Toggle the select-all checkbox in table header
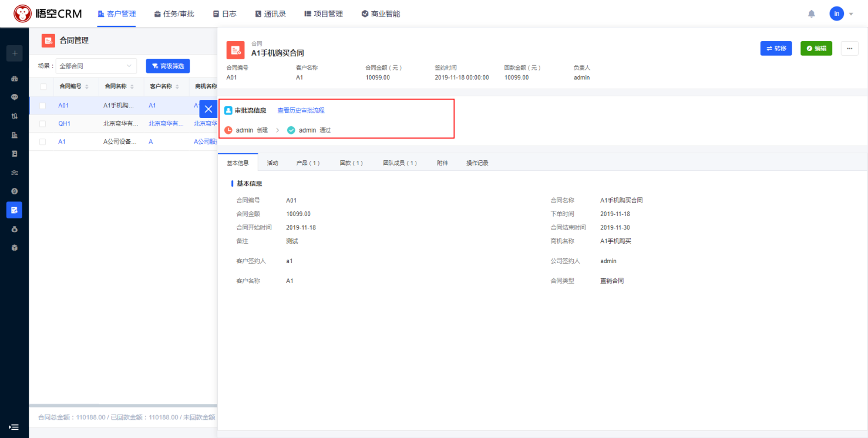 coord(43,86)
